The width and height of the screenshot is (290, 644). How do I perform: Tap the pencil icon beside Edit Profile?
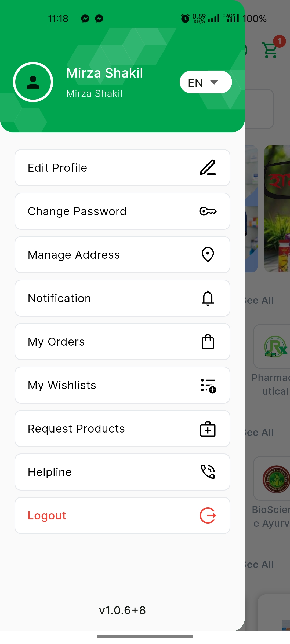click(x=208, y=168)
